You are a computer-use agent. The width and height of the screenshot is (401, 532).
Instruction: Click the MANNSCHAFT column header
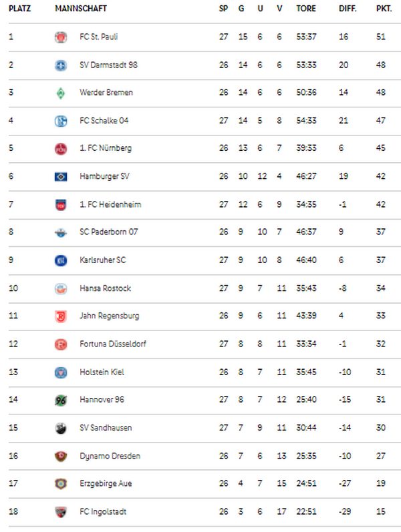(81, 9)
